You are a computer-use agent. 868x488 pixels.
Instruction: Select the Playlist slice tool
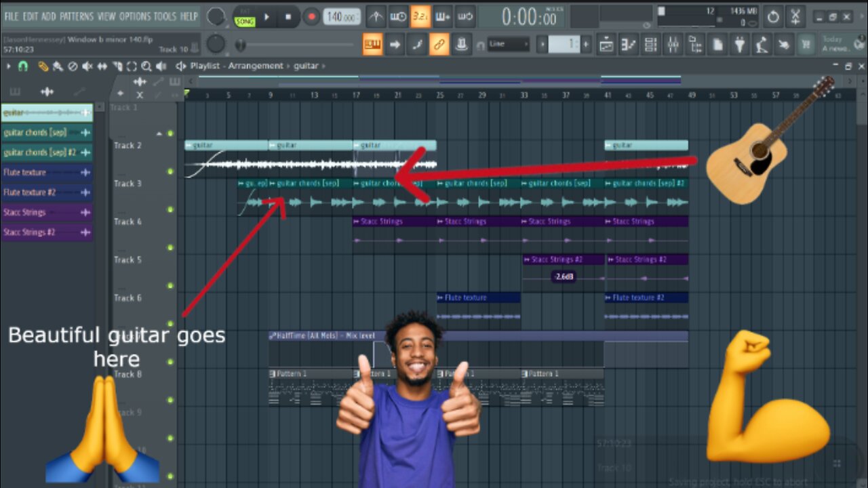click(117, 66)
